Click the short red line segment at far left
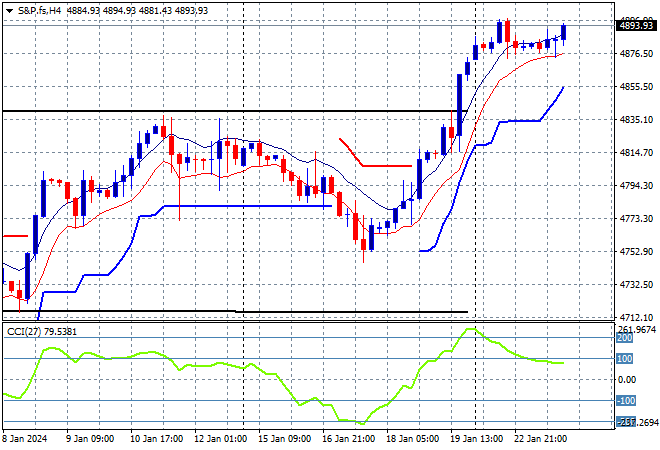660x450 pixels. [x=14, y=236]
